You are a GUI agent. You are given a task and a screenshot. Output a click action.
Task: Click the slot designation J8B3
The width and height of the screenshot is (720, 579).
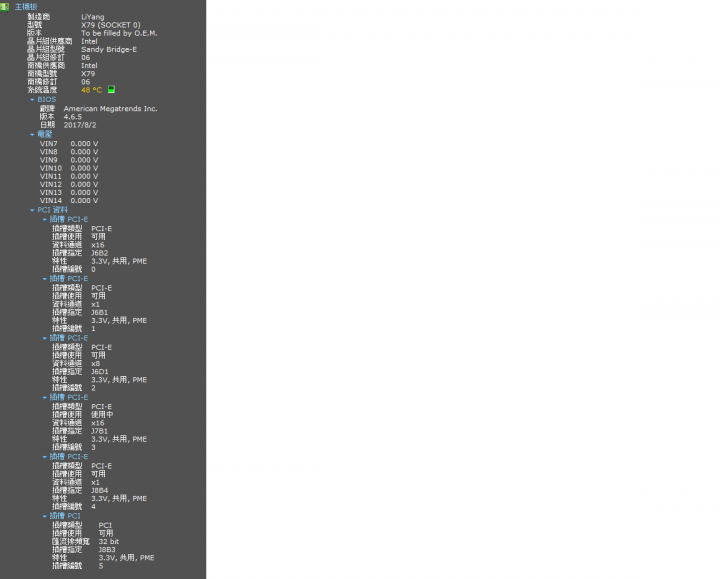[107, 550]
